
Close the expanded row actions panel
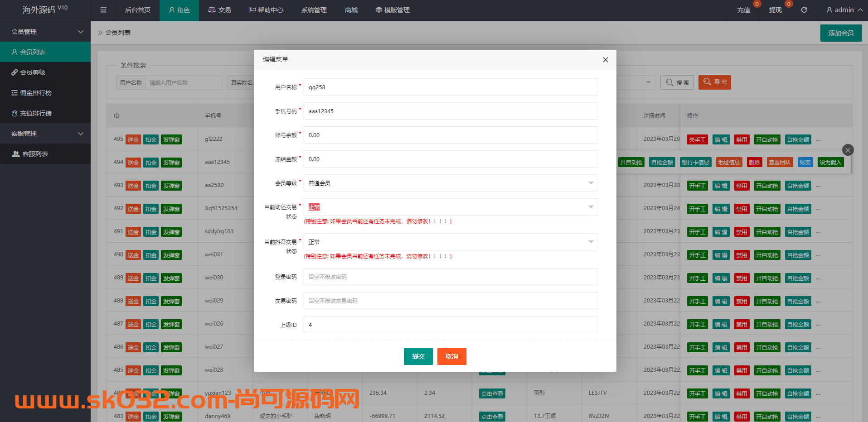pyautogui.click(x=848, y=150)
